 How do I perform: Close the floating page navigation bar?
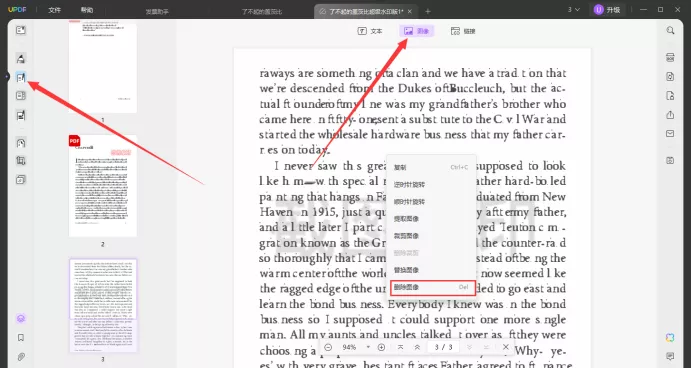point(506,347)
